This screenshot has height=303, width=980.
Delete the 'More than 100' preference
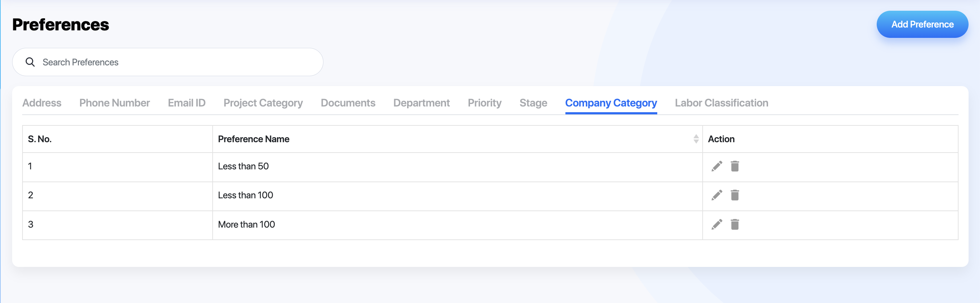(734, 224)
